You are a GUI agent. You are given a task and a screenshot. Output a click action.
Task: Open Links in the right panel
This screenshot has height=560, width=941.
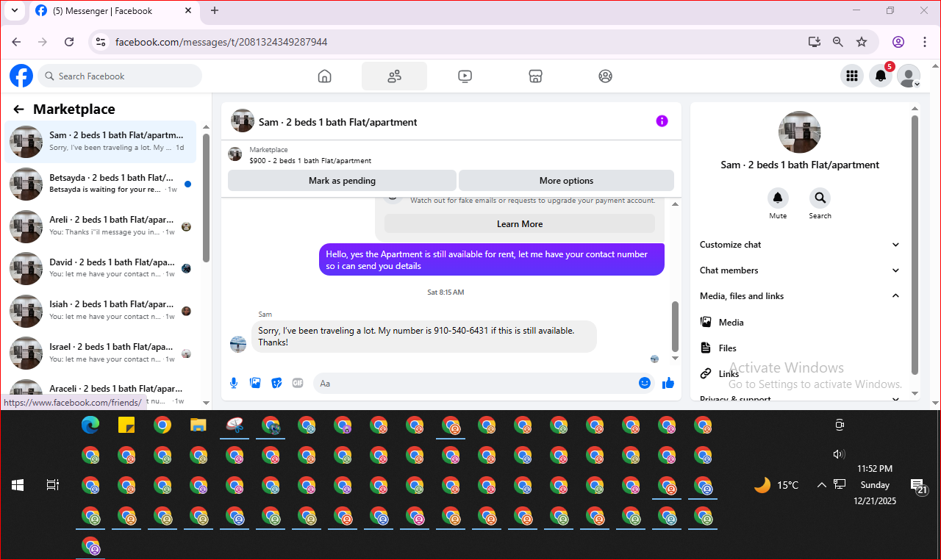pos(800,373)
